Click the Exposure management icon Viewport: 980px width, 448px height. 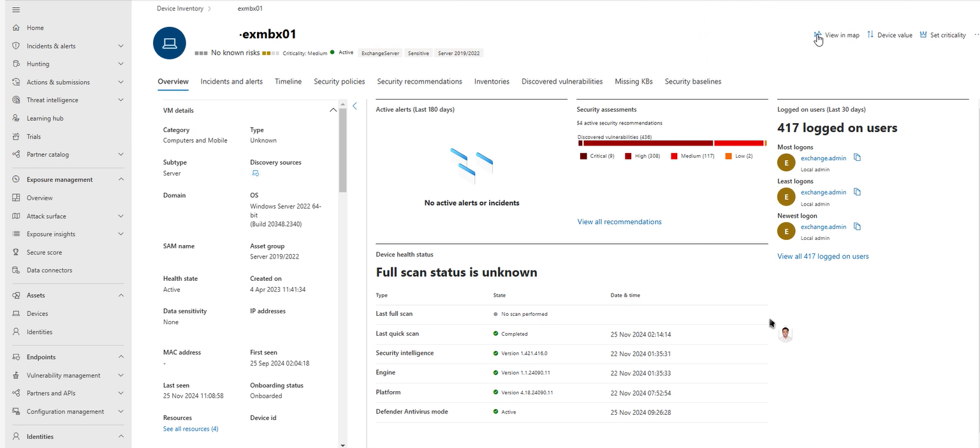point(16,180)
